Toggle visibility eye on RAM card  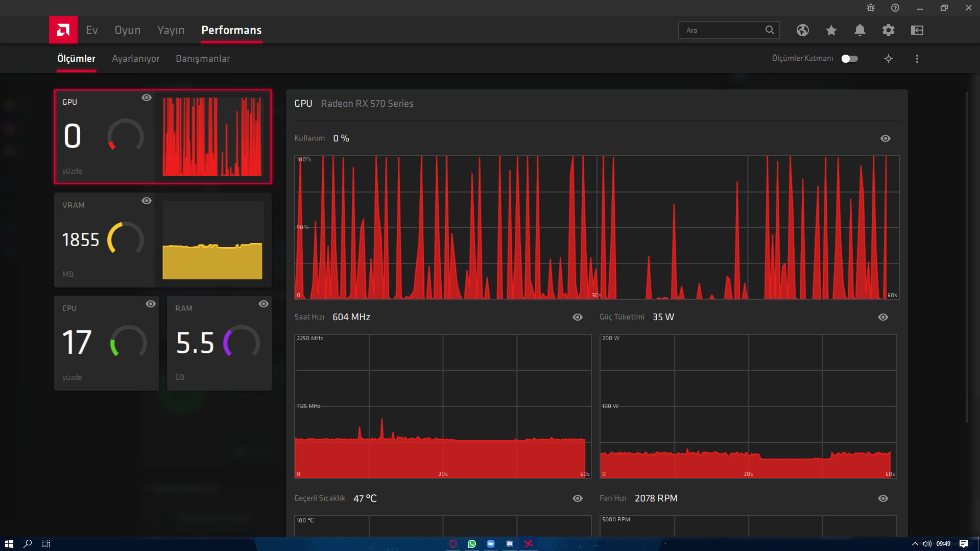click(x=264, y=304)
